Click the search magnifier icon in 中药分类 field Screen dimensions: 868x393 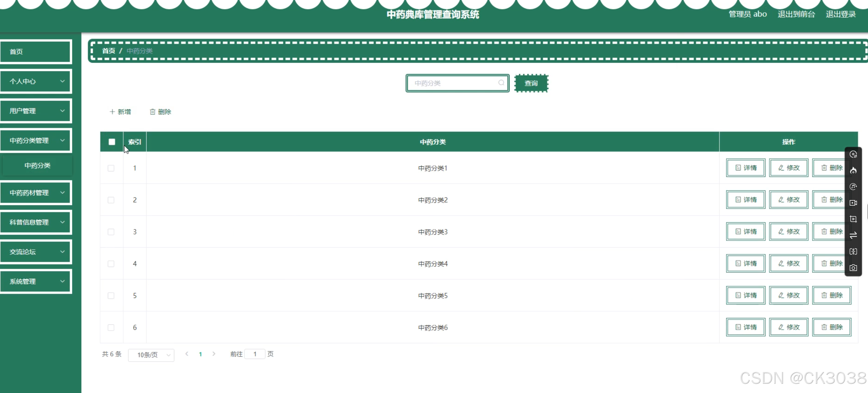pyautogui.click(x=501, y=83)
